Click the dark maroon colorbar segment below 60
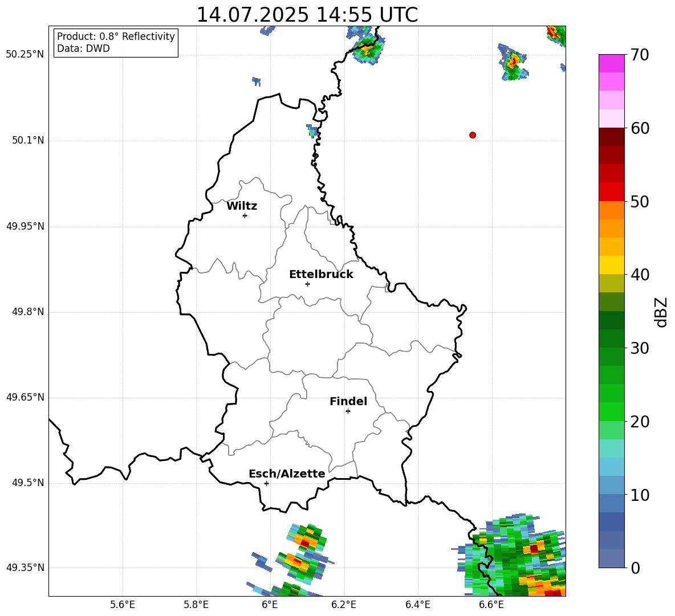675x616 pixels. [611, 137]
